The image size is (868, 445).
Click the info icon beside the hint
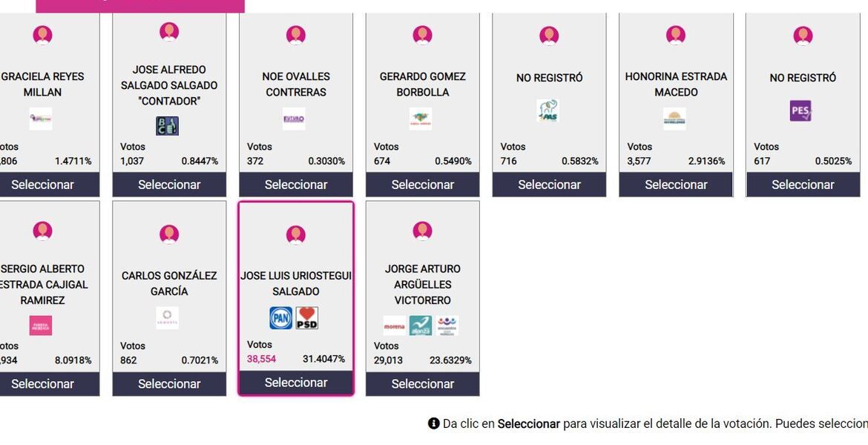click(x=434, y=423)
